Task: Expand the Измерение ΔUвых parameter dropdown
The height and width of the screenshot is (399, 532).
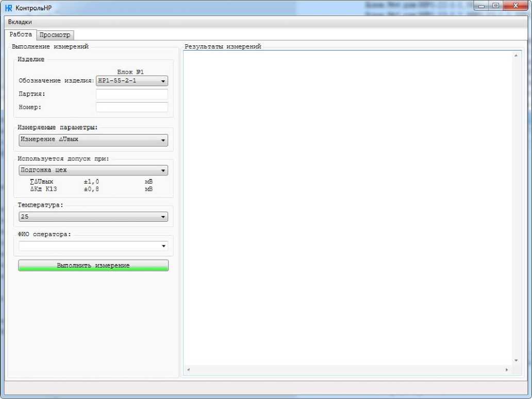Action: click(x=93, y=140)
